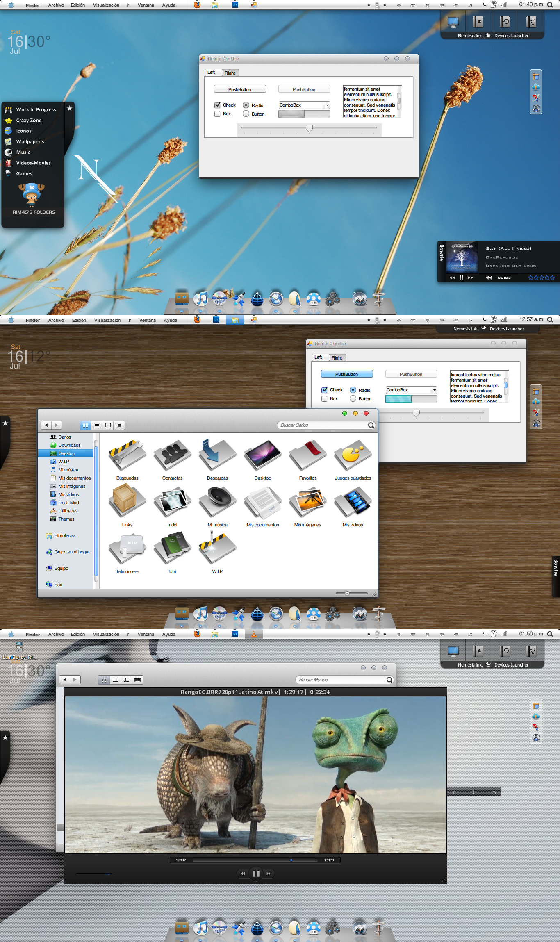This screenshot has height=942, width=560.
Task: Open ComboBox dropdown in sky-wallpaper Theme Checker
Action: (x=327, y=105)
